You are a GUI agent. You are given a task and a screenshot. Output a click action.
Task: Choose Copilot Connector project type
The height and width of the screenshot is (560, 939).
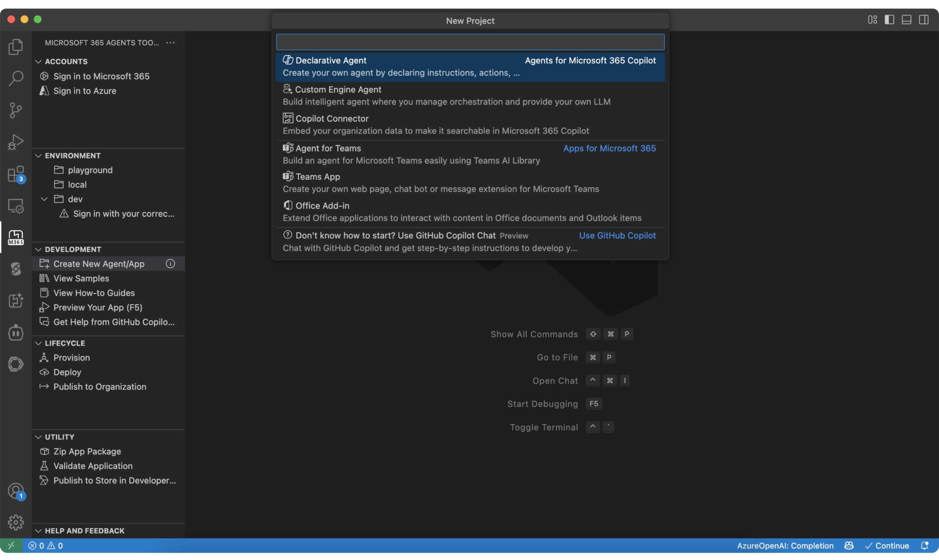pos(470,125)
